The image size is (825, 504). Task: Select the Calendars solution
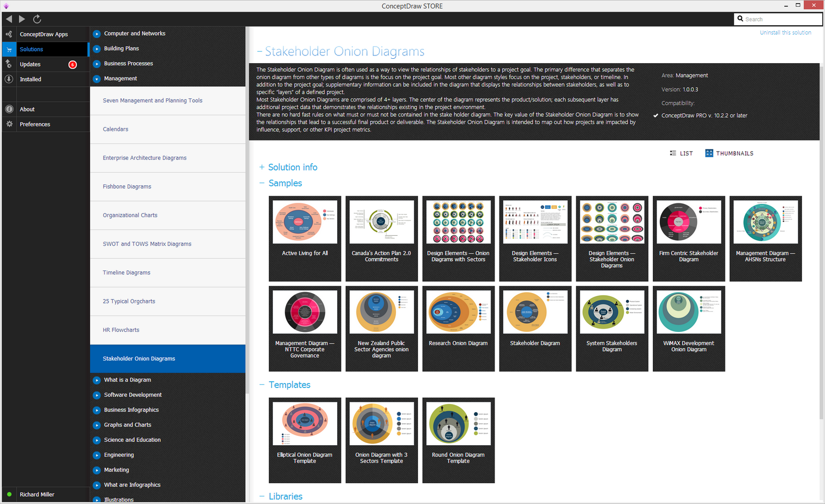168,129
